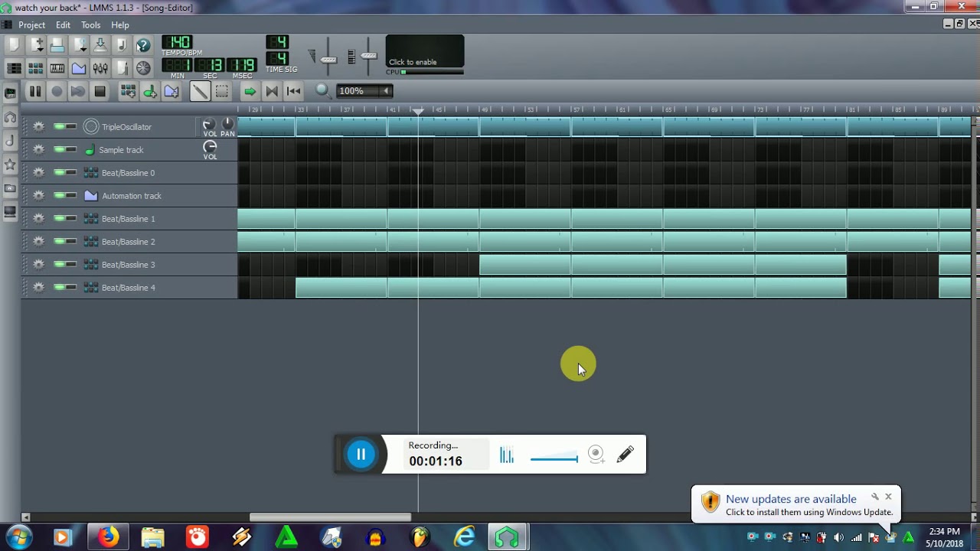This screenshot has width=980, height=551.
Task: Pause the screen recording
Action: coord(361,455)
